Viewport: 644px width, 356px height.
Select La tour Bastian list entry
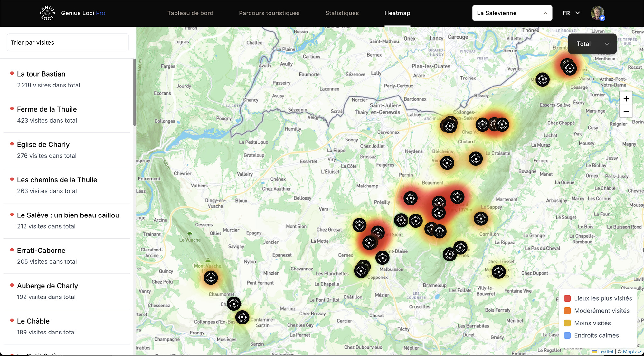(x=67, y=79)
